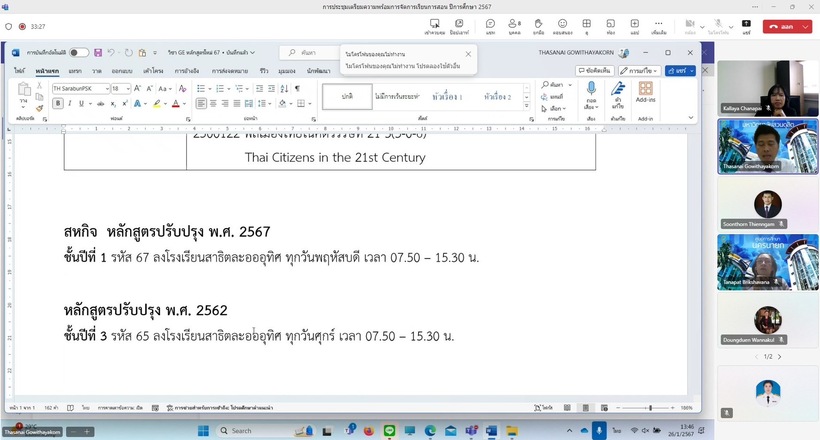Switch to the References ribbon tab

click(x=187, y=71)
